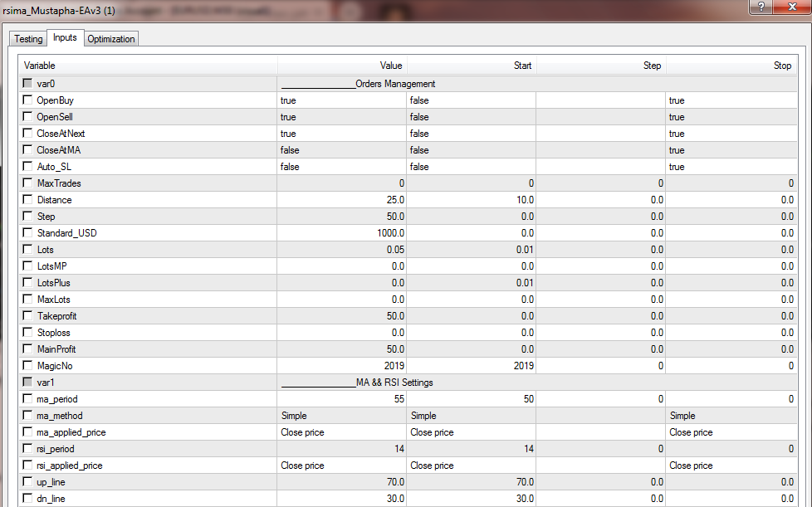The height and width of the screenshot is (507, 812).
Task: Open ma_method Value dropdown showing Simple
Action: click(x=341, y=416)
